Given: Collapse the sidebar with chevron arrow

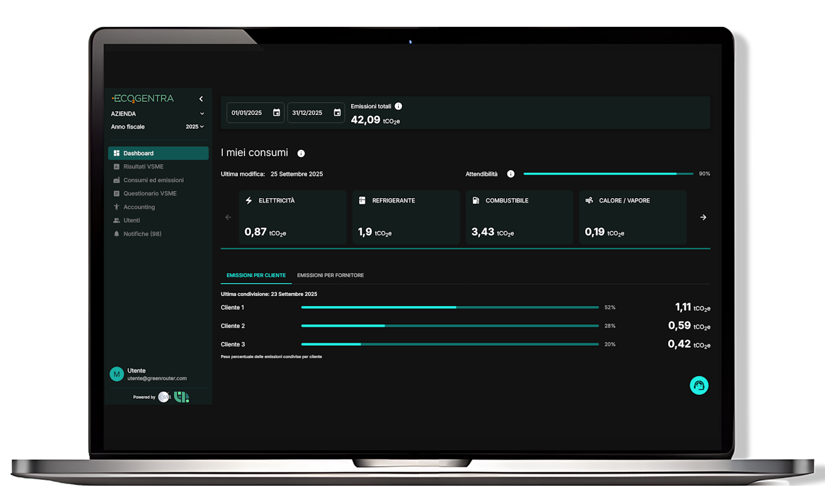Looking at the screenshot, I should pos(201,99).
